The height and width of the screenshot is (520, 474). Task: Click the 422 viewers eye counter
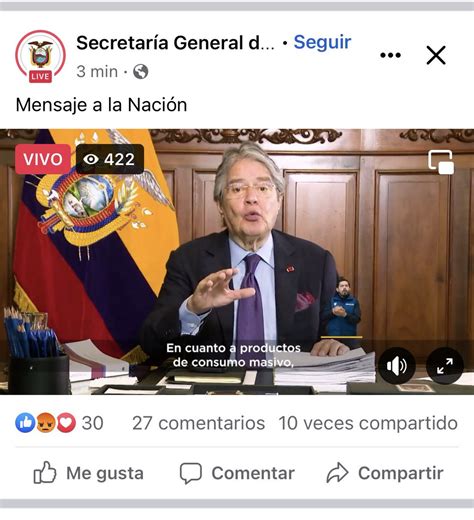pos(110,159)
